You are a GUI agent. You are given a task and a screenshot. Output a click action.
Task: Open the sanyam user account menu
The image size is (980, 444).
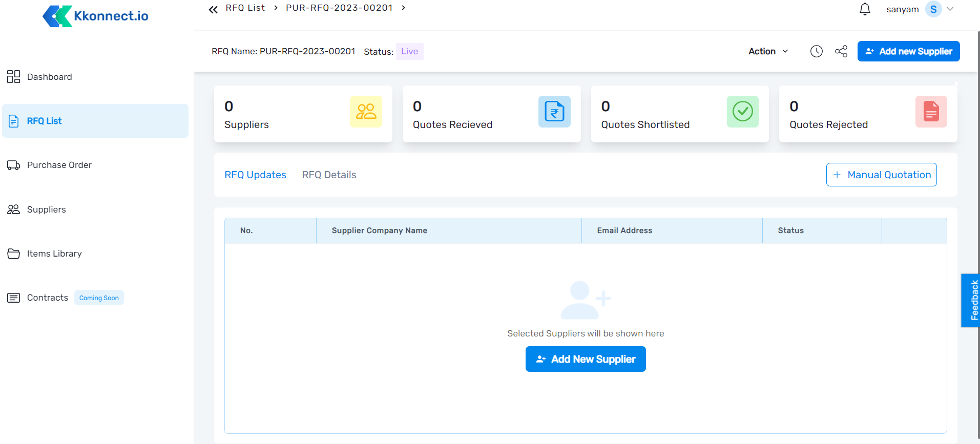920,9
